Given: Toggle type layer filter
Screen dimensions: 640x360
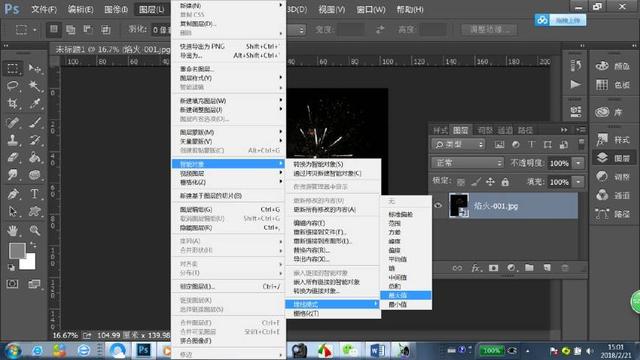Looking at the screenshot, I should pyautogui.click(x=531, y=144).
